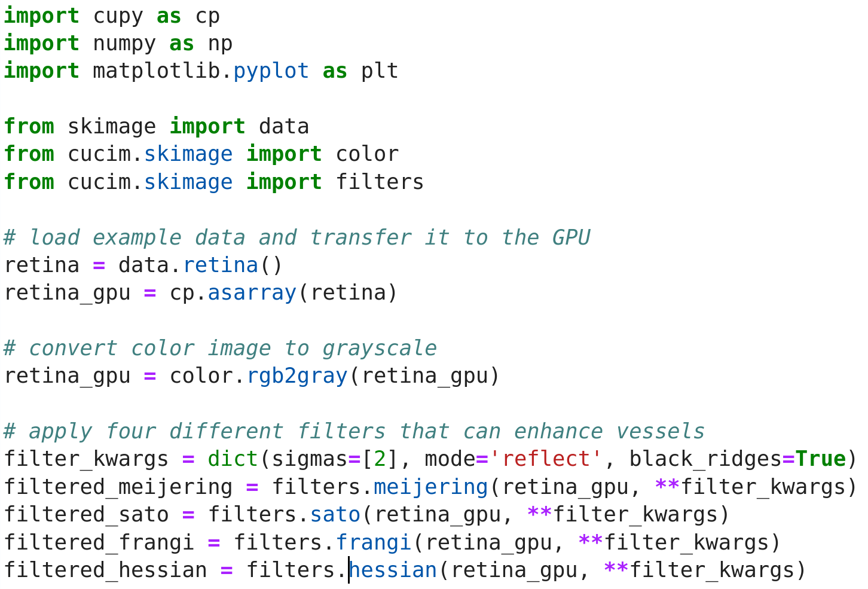Click the meijering filter name
Screen dimensions: 868x589
[x=430, y=486]
